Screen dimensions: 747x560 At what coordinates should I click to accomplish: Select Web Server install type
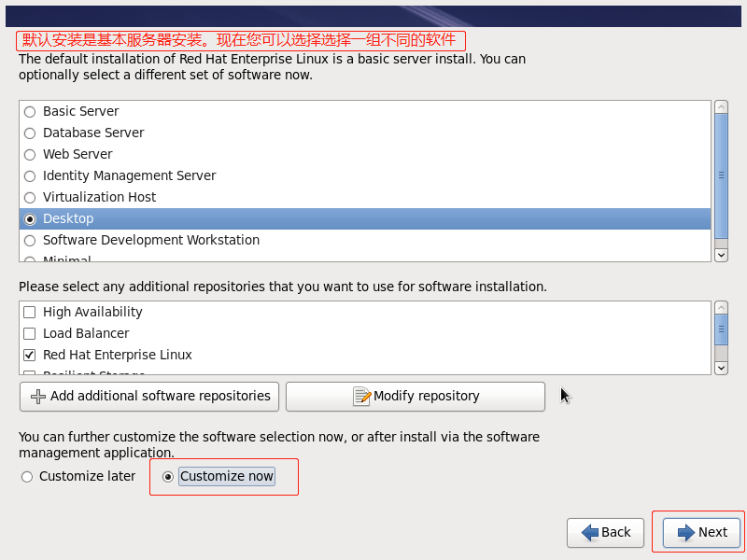pos(30,155)
